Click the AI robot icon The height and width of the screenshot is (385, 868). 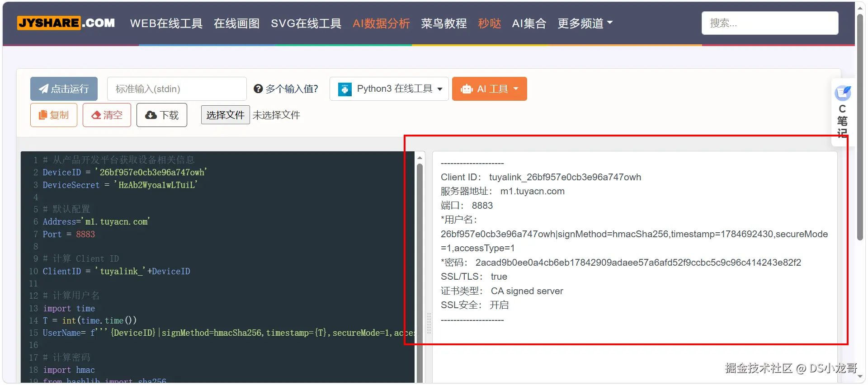point(467,89)
